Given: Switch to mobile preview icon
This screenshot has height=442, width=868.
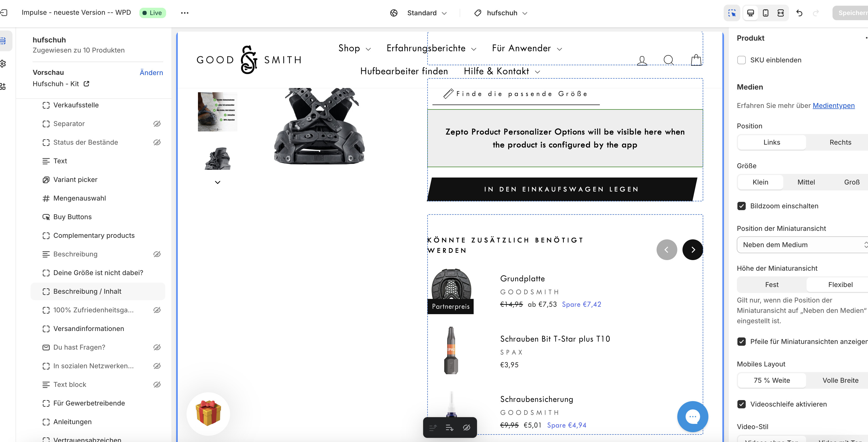Looking at the screenshot, I should [765, 13].
